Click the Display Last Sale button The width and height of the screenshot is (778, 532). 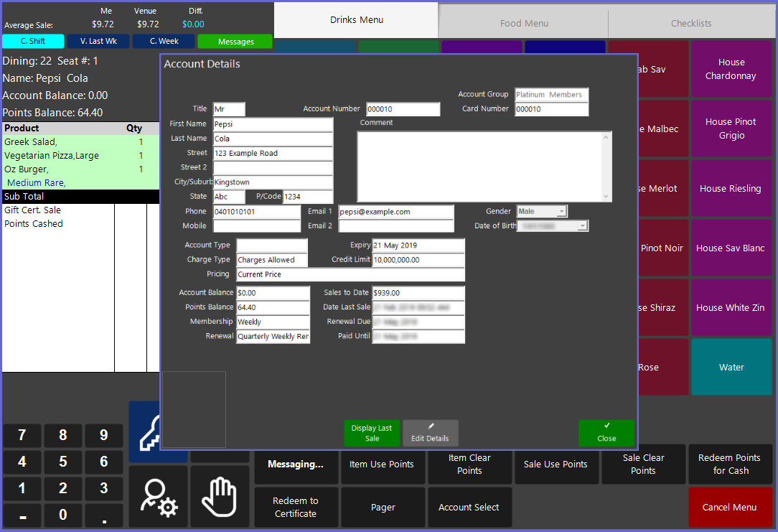(x=372, y=433)
